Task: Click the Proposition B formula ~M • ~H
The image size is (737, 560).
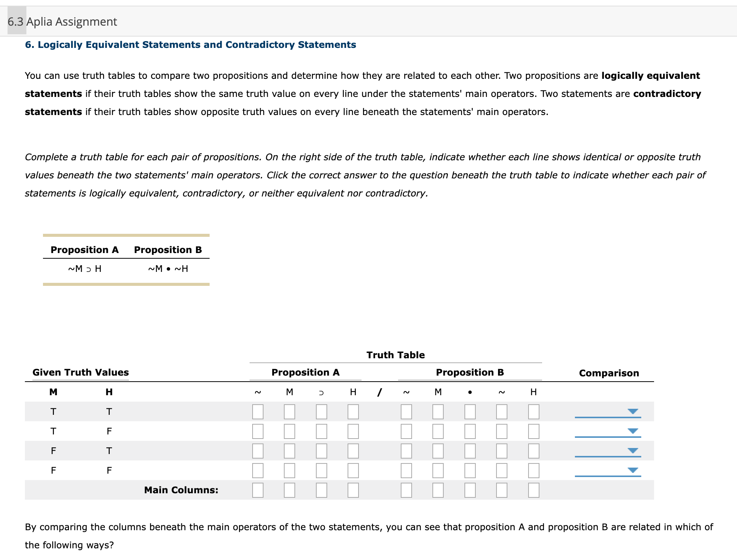Action: point(167,268)
